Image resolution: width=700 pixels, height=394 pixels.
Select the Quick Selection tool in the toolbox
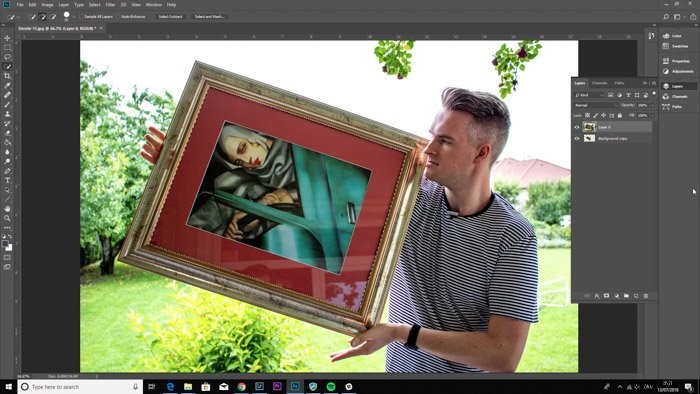tap(7, 66)
